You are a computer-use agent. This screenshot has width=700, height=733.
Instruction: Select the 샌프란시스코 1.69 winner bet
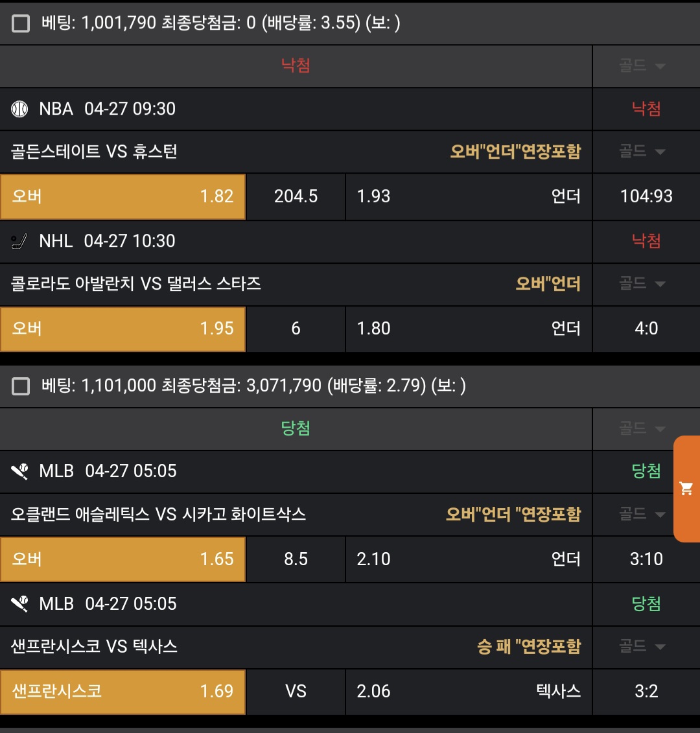point(123,691)
